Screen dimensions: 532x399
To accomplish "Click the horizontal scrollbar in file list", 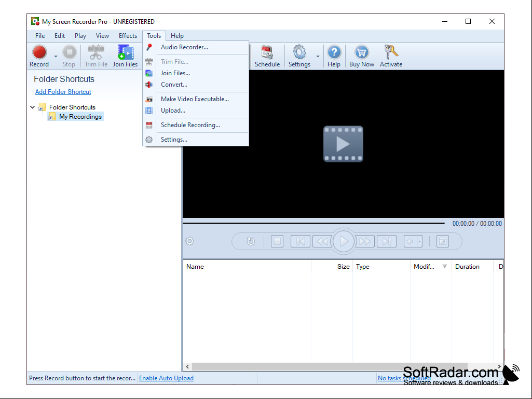I will tap(330, 366).
